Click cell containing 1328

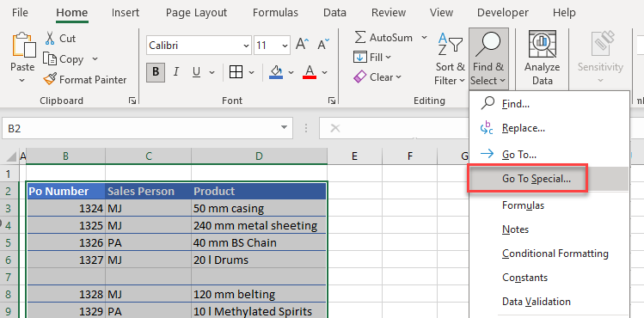coord(66,294)
